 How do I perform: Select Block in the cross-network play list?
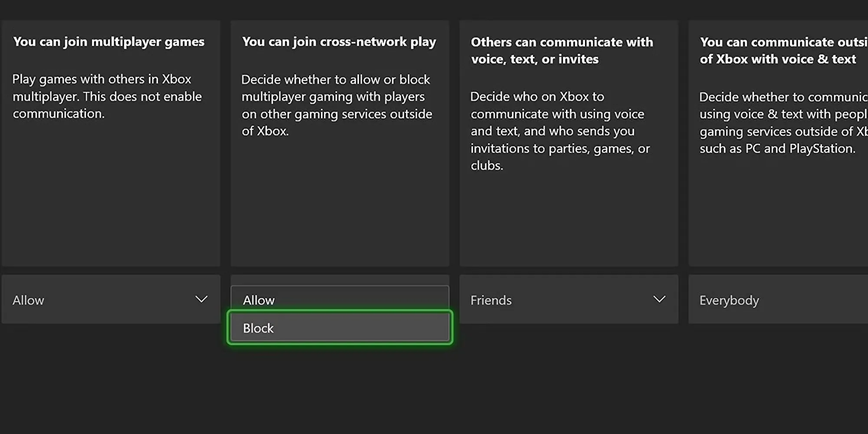pyautogui.click(x=339, y=328)
